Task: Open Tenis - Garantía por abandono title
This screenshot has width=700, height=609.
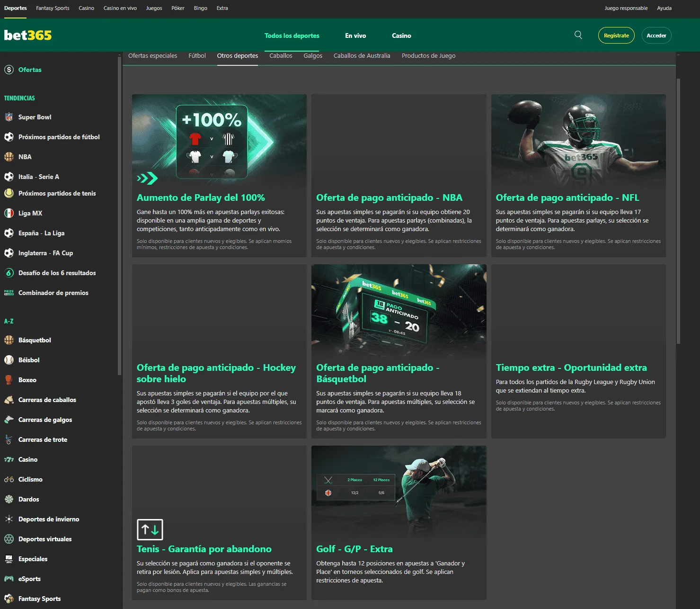Action: [x=204, y=549]
